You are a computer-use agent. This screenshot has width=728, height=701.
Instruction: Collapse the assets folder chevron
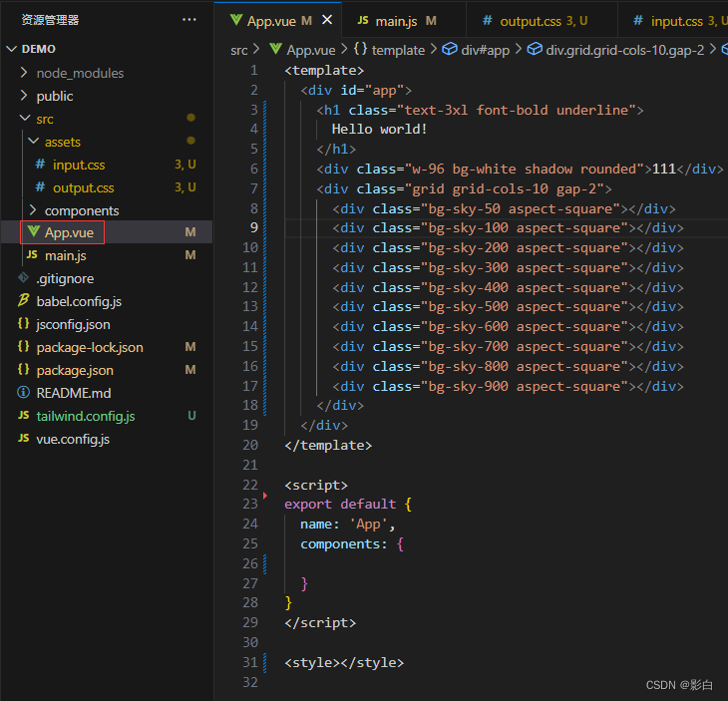click(34, 142)
